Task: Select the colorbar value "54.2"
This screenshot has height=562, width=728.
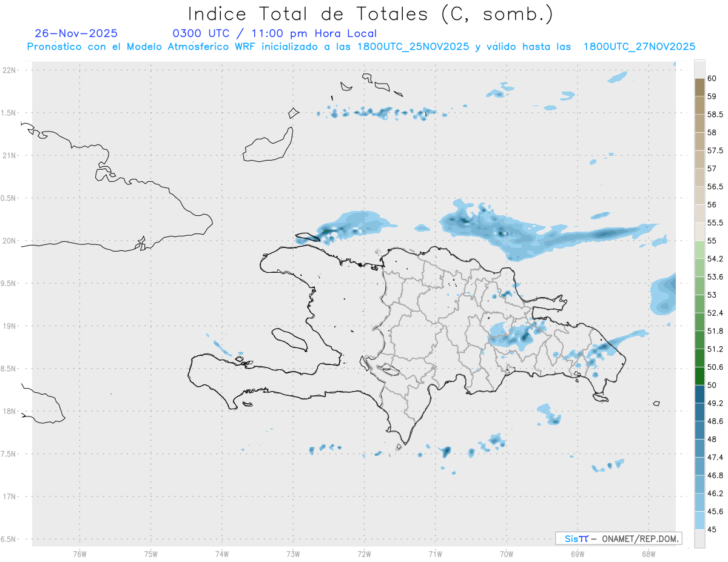Action: point(715,259)
